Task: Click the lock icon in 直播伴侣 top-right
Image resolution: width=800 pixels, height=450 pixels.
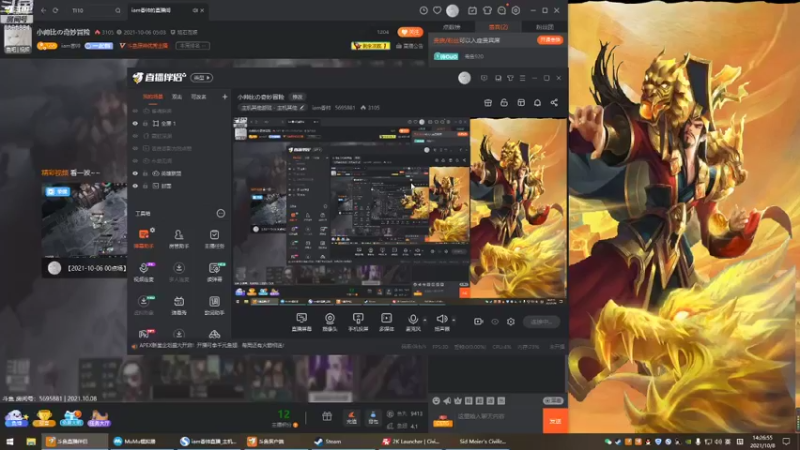Action: [x=504, y=103]
